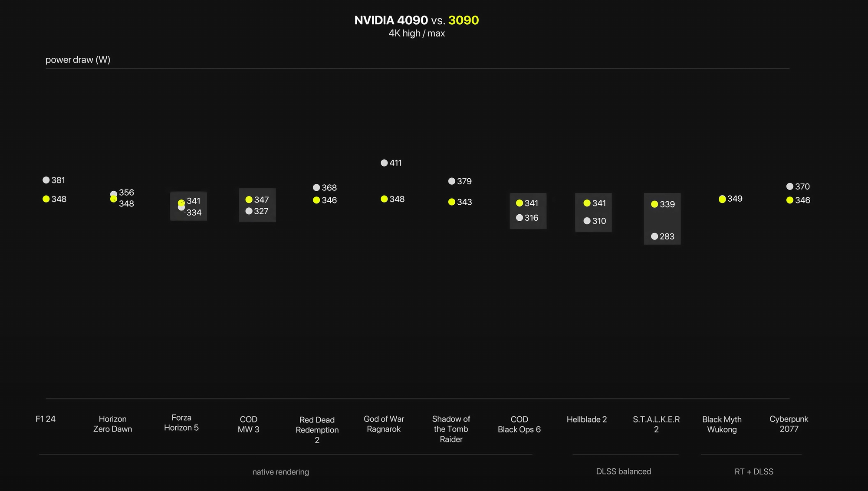The height and width of the screenshot is (491, 868).
Task: Select the 'RT + DLSS' group label
Action: point(754,471)
